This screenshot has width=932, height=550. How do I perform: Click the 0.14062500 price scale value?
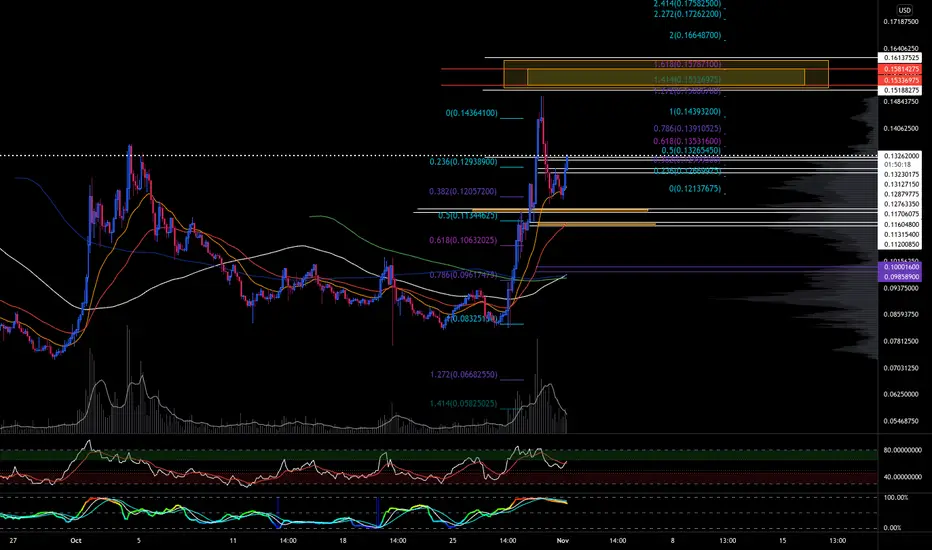[x=900, y=128]
